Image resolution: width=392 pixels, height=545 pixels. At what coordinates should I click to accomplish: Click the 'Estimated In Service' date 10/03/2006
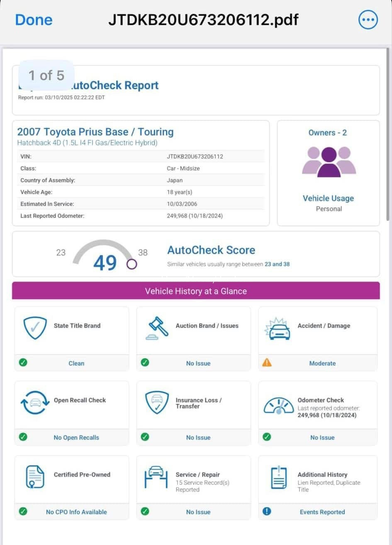[182, 204]
